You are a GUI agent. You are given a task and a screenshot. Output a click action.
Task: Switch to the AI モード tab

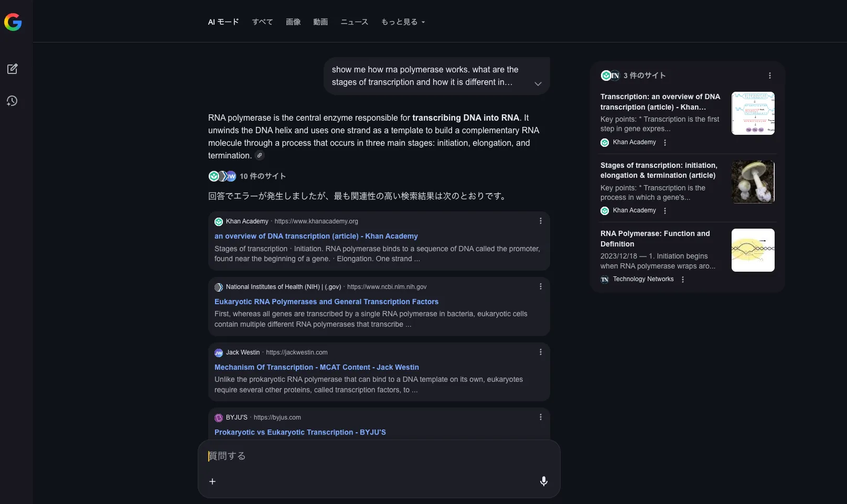(223, 22)
